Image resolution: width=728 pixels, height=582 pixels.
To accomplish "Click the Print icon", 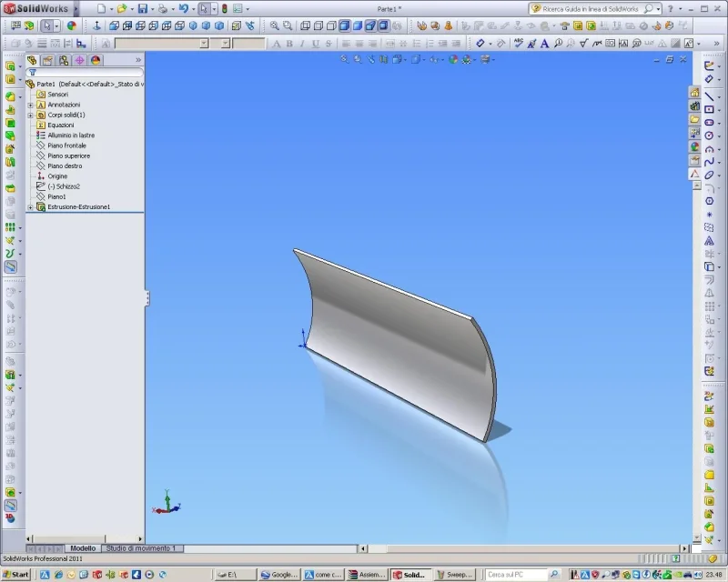I will point(163,9).
